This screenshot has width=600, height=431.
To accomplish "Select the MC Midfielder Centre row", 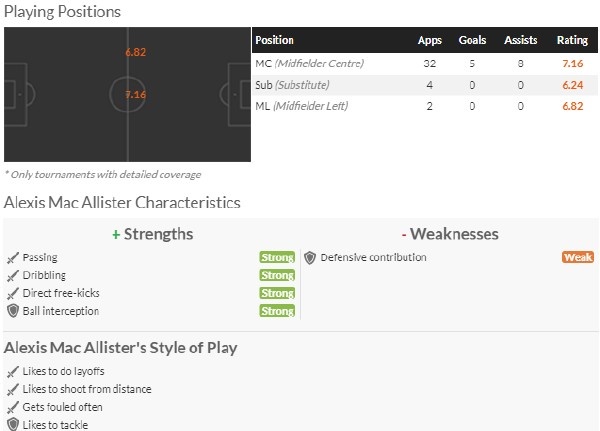I will (425, 64).
